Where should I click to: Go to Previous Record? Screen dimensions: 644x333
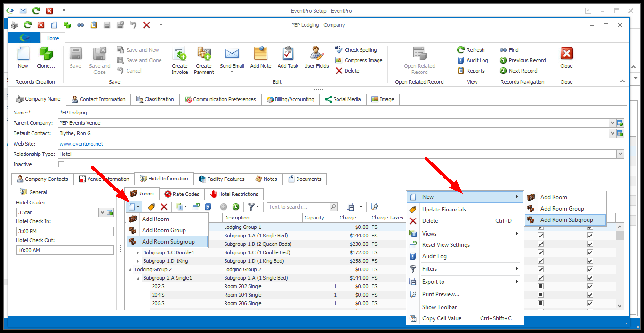[523, 60]
